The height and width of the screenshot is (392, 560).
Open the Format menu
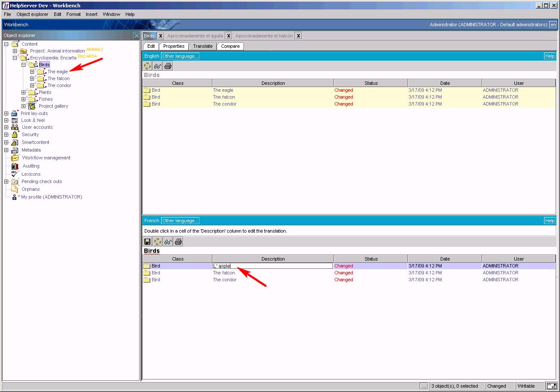point(73,14)
